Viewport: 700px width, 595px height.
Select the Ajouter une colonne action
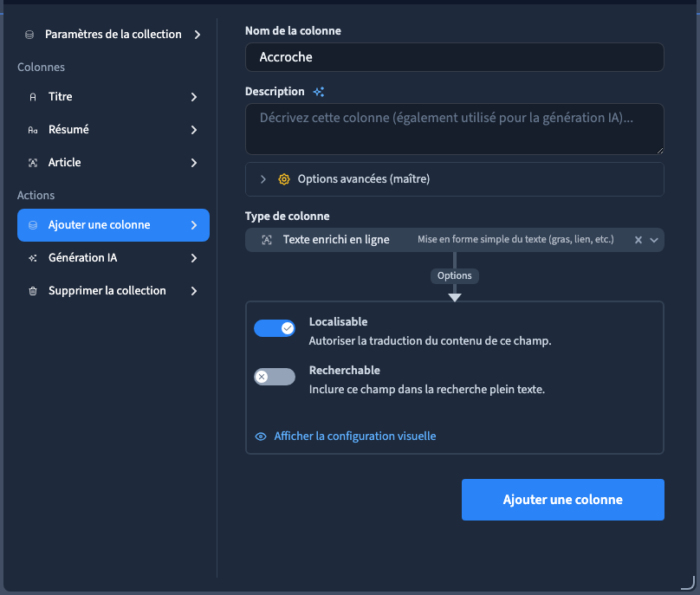[x=113, y=225]
